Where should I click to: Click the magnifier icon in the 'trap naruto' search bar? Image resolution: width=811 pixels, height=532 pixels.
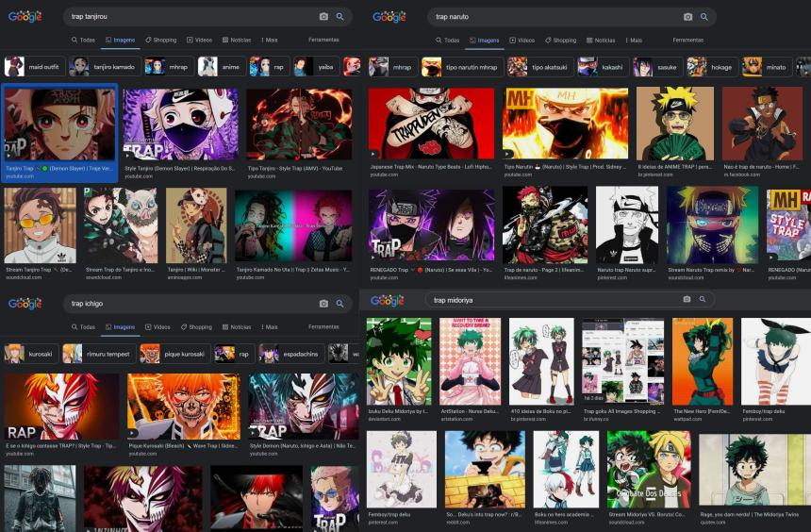(703, 17)
